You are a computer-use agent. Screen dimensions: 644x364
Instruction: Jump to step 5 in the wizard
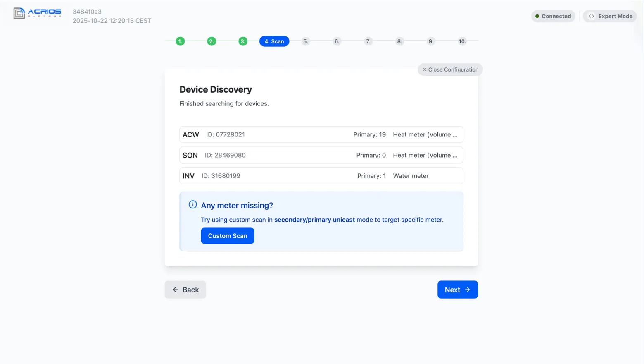[306, 41]
